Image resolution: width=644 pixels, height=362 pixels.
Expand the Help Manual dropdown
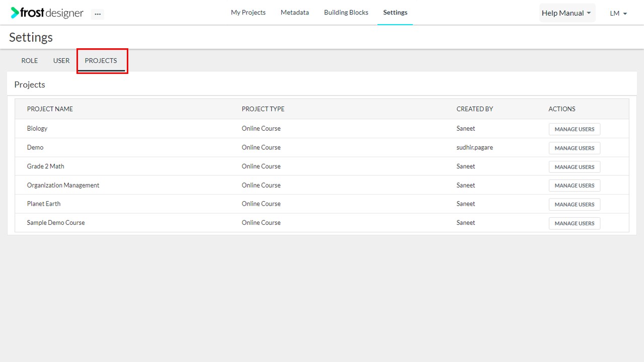click(x=567, y=13)
